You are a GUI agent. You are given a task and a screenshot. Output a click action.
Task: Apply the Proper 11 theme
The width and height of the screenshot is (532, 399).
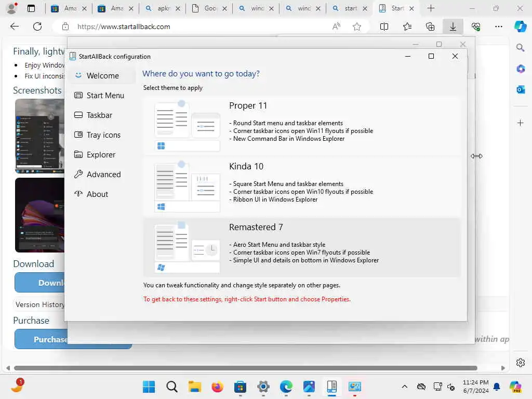(302, 126)
